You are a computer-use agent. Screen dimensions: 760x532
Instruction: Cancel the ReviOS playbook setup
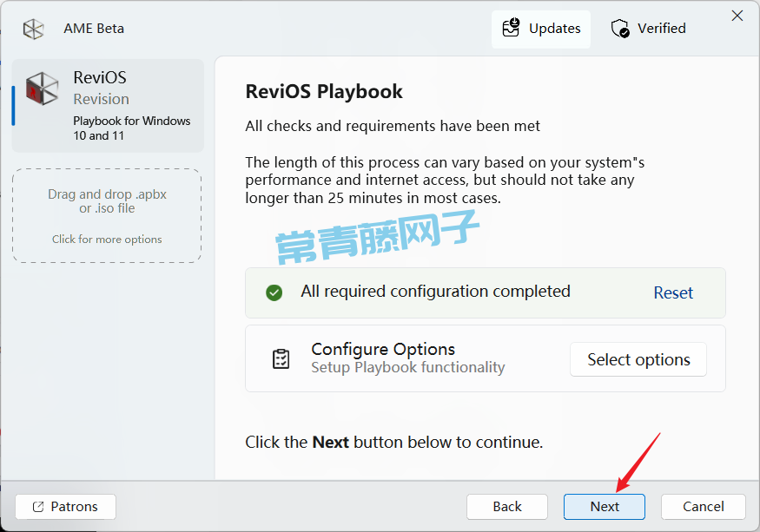703,507
